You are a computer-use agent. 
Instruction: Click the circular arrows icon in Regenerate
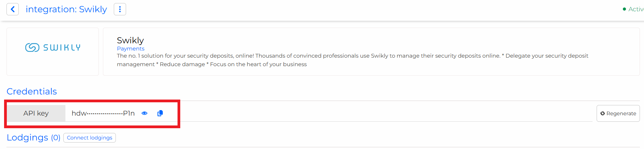[602, 114]
